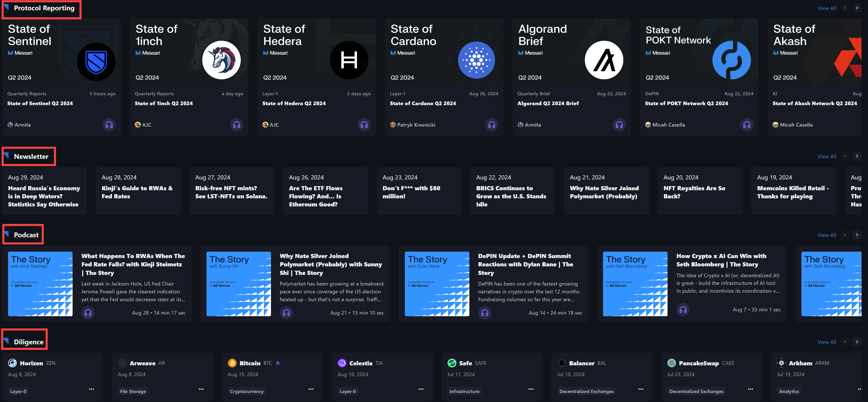Click headphone icon on Dylan Bane podcast
The height and width of the screenshot is (402, 868).
[x=485, y=313]
